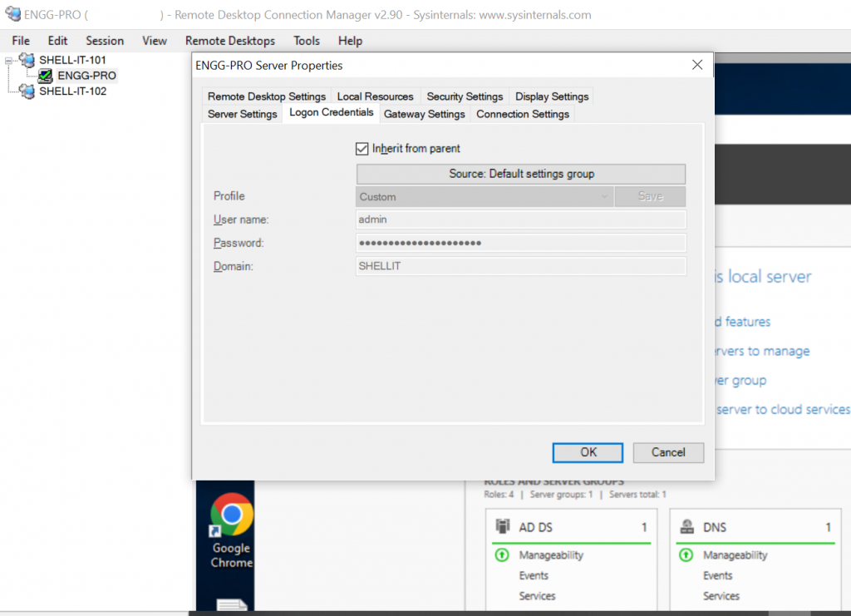
Task: Click the Source: Default settings group button
Action: 521,174
